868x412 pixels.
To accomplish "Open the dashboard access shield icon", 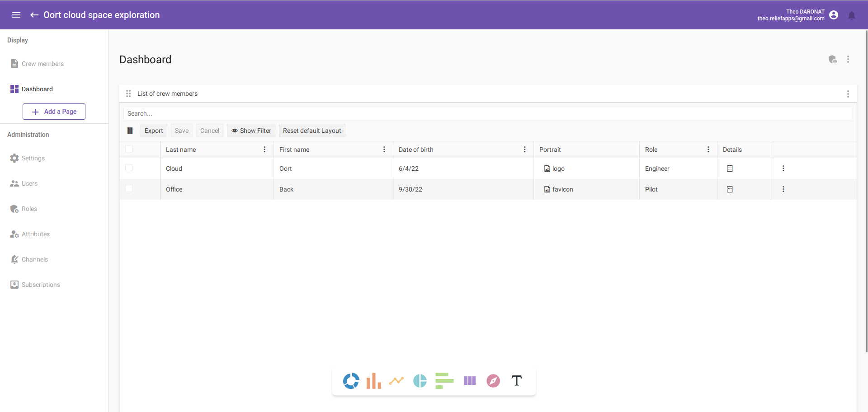I will [832, 59].
